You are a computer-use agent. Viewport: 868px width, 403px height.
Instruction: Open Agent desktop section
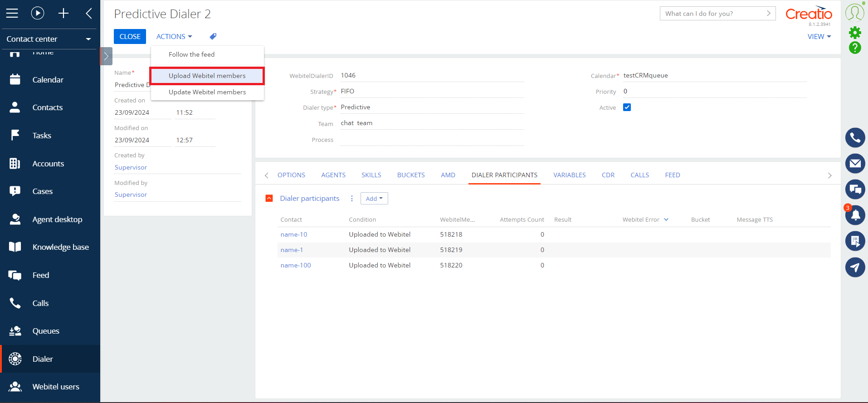[50, 219]
